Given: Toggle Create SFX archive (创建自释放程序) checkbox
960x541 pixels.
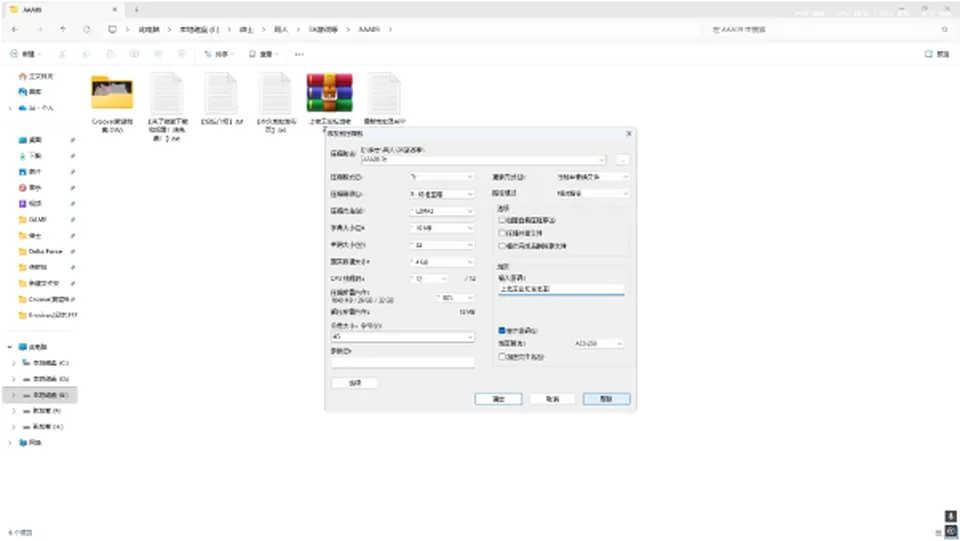Looking at the screenshot, I should [x=502, y=220].
